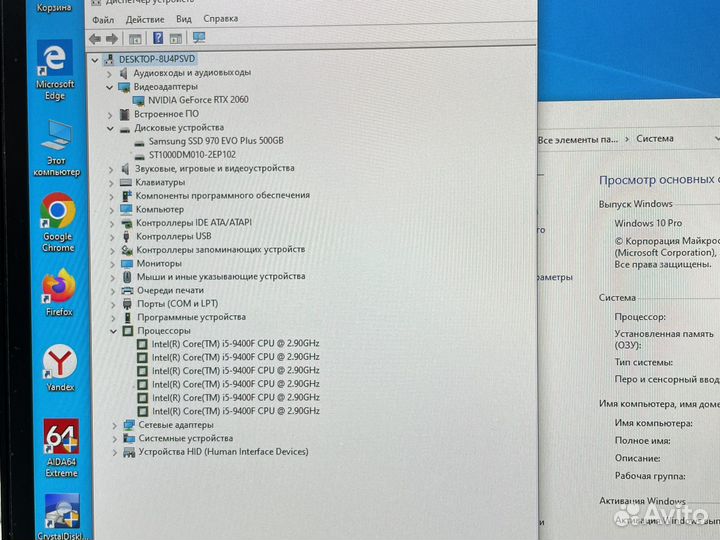The image size is (720, 540).
Task: Collapse the Процессоры category
Action: [113, 331]
